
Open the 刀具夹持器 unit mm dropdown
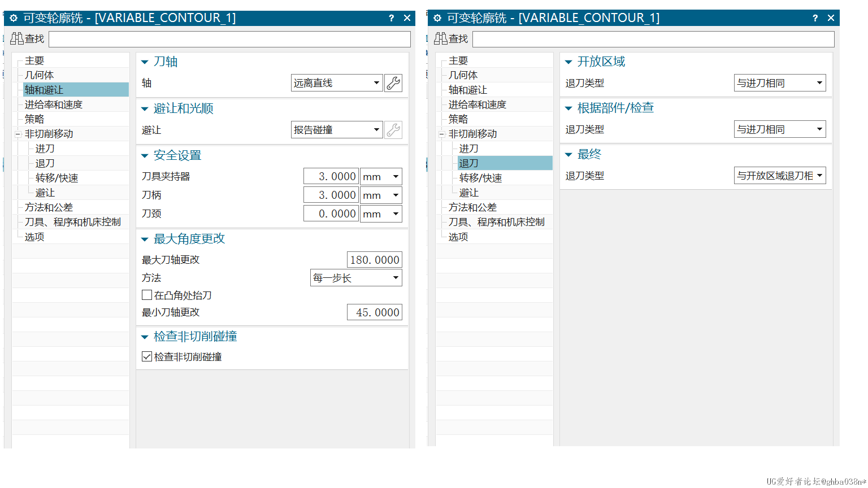tap(381, 176)
